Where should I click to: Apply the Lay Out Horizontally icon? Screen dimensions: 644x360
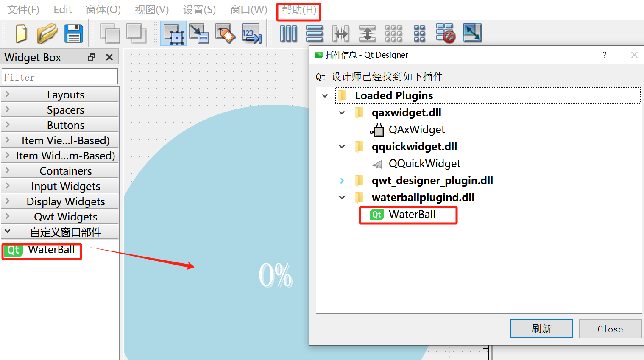pyautogui.click(x=288, y=33)
